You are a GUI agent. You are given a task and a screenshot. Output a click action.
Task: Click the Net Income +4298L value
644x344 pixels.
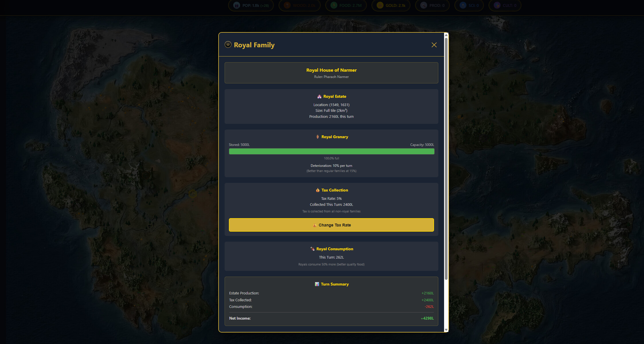click(427, 318)
